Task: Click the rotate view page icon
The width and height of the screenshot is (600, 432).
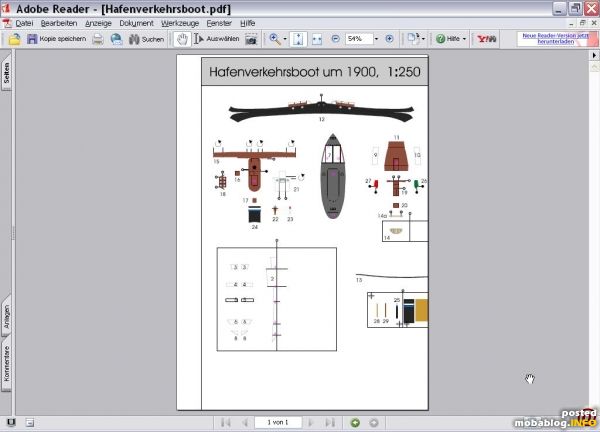Action: pos(413,39)
